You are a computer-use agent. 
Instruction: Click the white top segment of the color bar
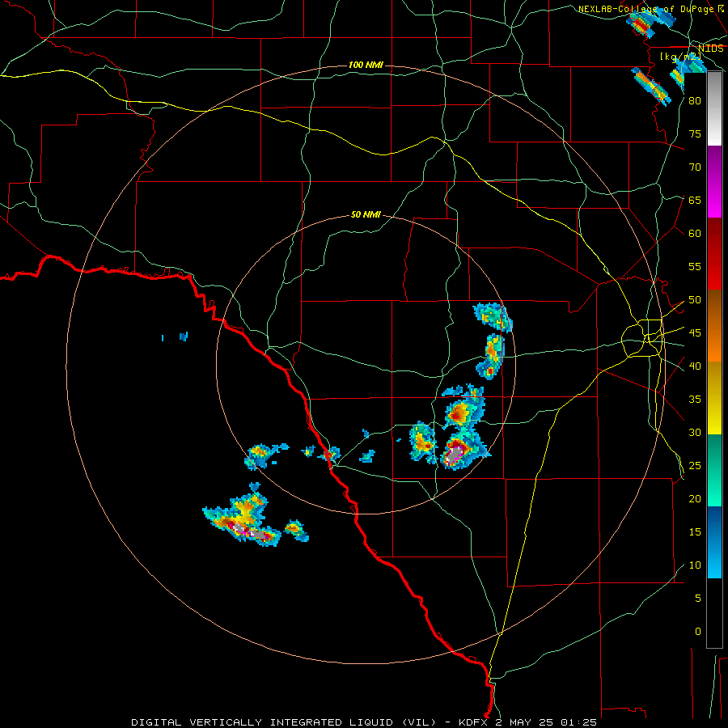coord(714,109)
